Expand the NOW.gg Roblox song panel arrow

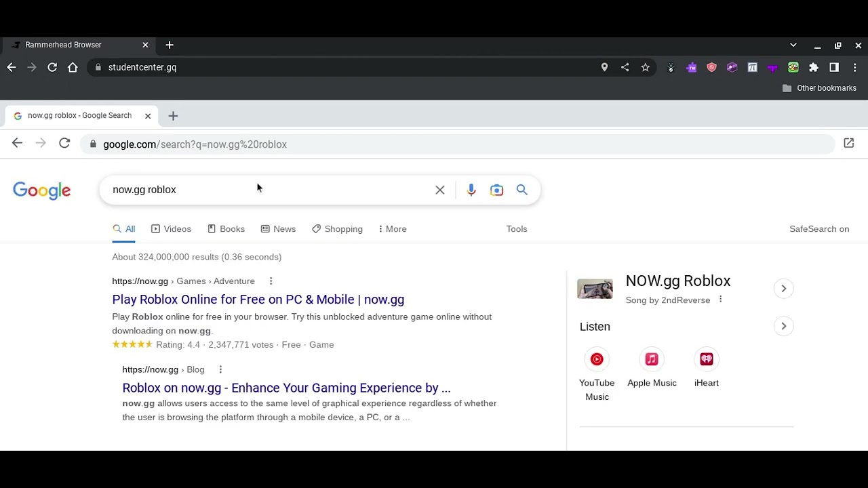[783, 289]
